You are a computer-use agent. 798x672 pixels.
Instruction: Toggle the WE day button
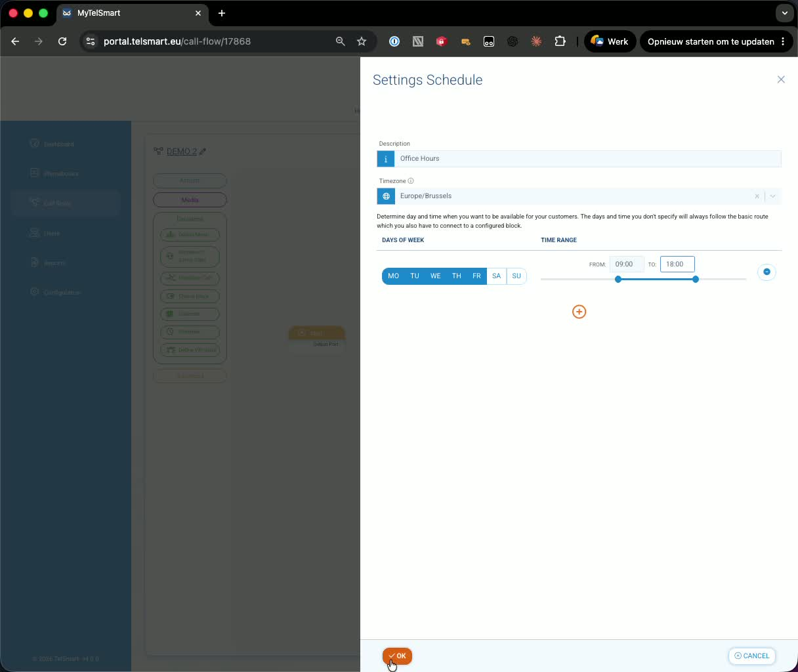[436, 276]
